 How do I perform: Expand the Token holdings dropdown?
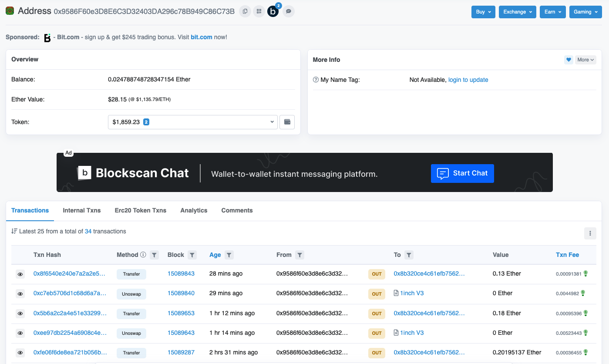192,122
